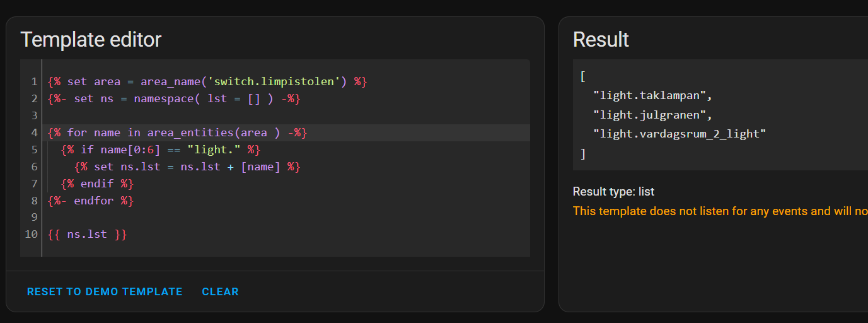Click line number 10 in the editor gutter
This screenshot has height=323, width=868.
click(x=32, y=235)
